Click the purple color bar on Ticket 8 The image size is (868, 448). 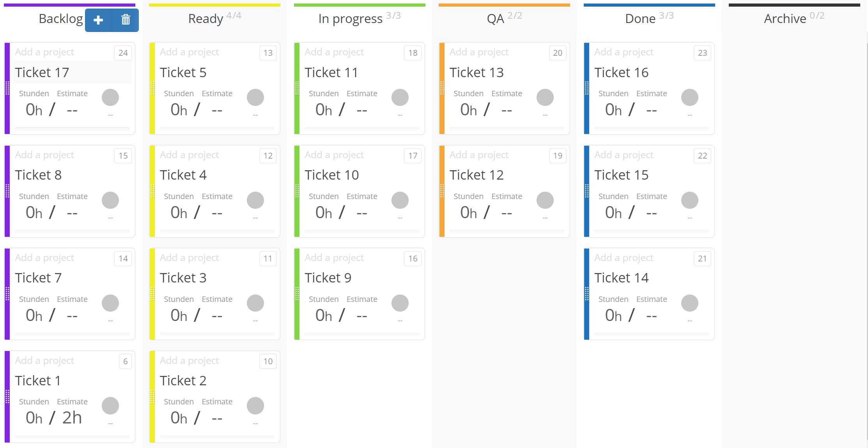tap(7, 191)
